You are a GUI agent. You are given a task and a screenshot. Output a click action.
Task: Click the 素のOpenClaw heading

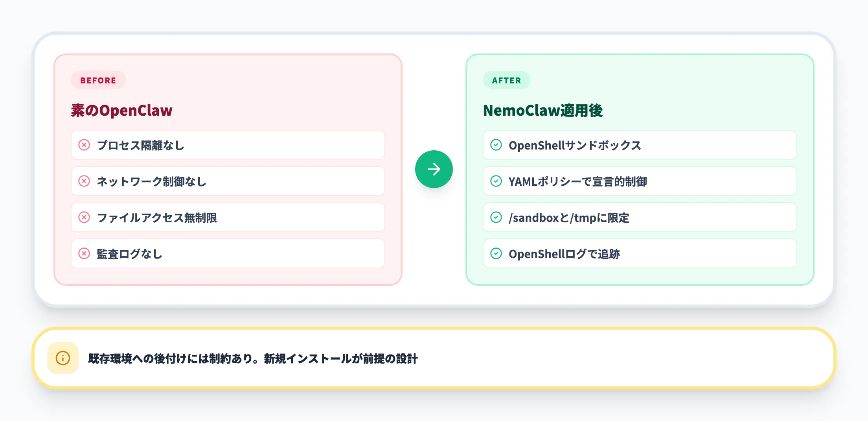tap(121, 111)
